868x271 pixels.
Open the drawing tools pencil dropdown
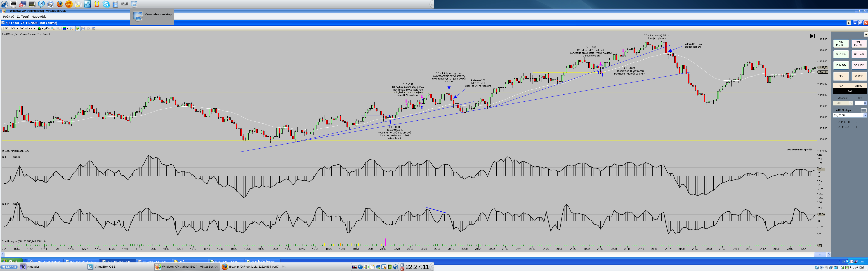pyautogui.click(x=49, y=29)
